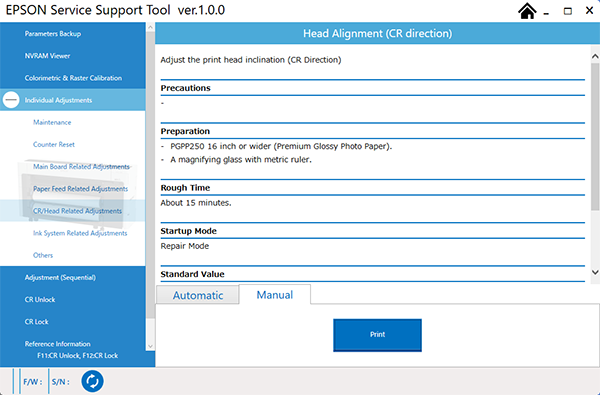Image resolution: width=600 pixels, height=395 pixels.
Task: Click content pane scroll up arrow
Action: click(x=595, y=57)
